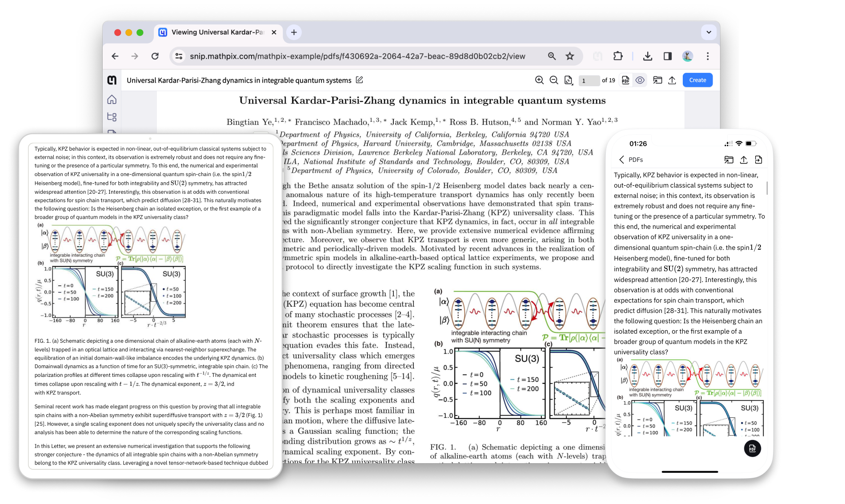845x504 pixels.
Task: Click the faded Mathpix extension icon
Action: (x=598, y=56)
